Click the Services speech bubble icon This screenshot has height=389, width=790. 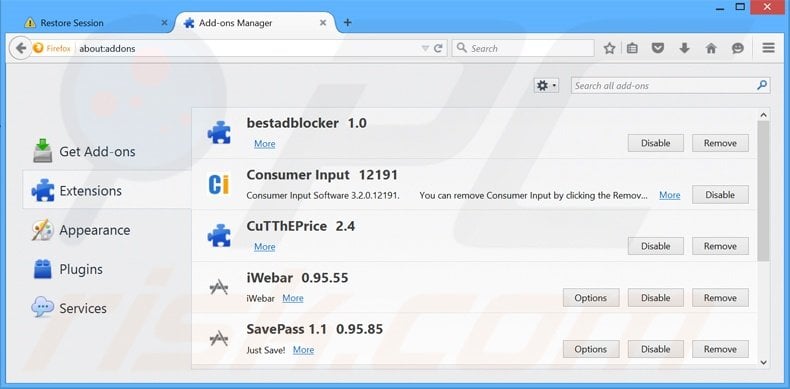point(42,307)
